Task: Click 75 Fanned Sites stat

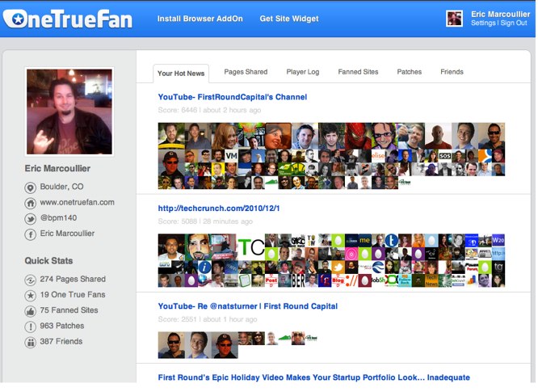Action: click(x=69, y=310)
